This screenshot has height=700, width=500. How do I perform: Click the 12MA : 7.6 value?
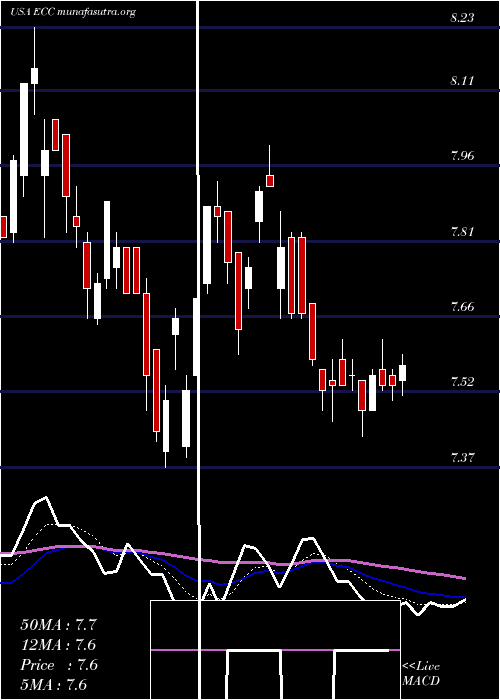point(58,645)
